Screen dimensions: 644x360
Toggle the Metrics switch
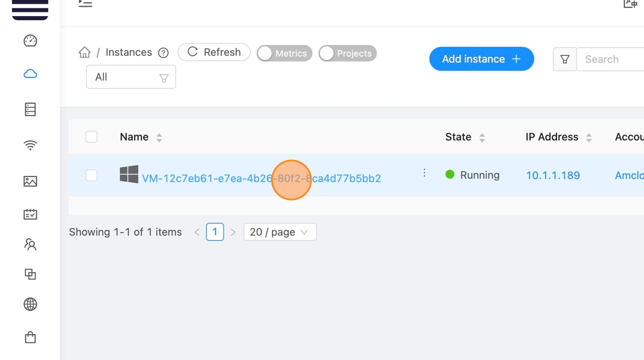(x=284, y=53)
